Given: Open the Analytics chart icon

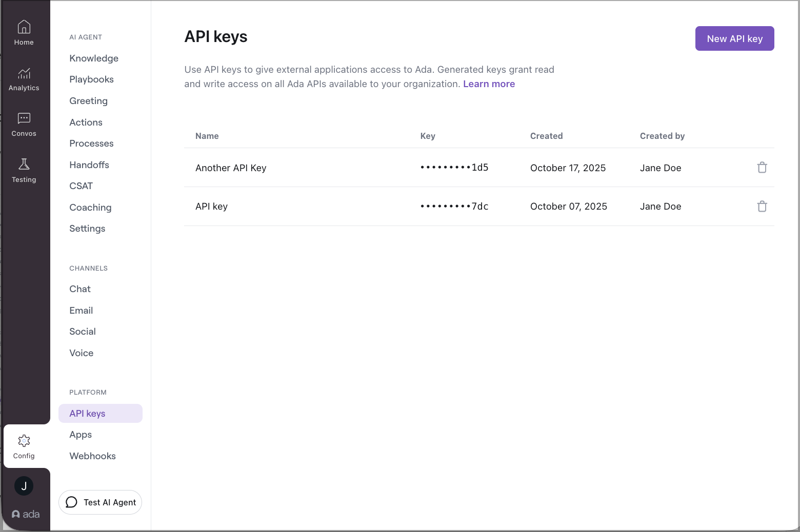Looking at the screenshot, I should tap(24, 73).
